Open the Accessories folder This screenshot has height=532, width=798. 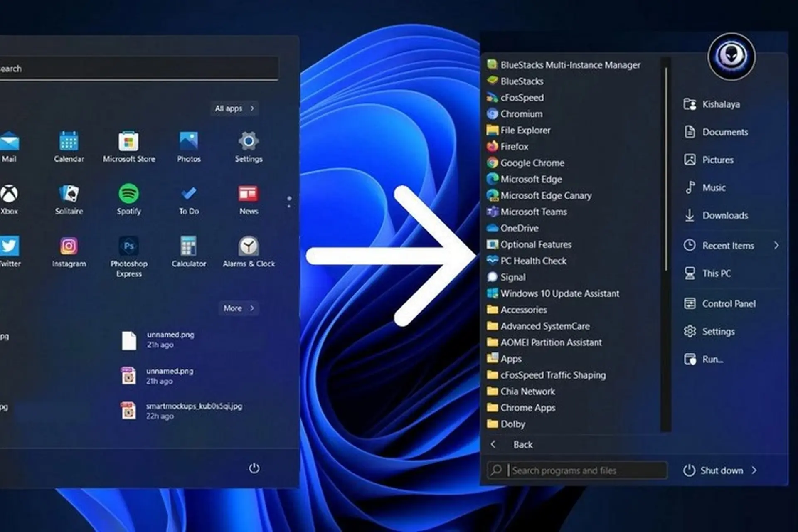point(523,310)
